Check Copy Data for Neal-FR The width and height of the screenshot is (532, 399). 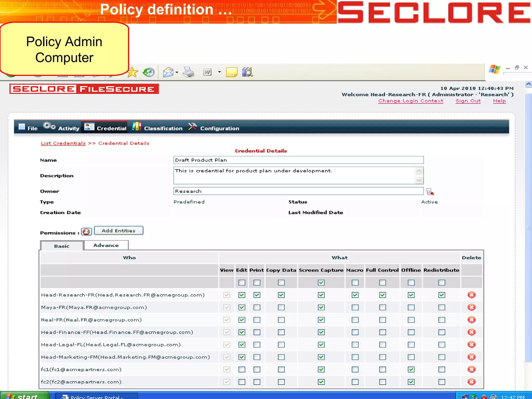click(281, 320)
